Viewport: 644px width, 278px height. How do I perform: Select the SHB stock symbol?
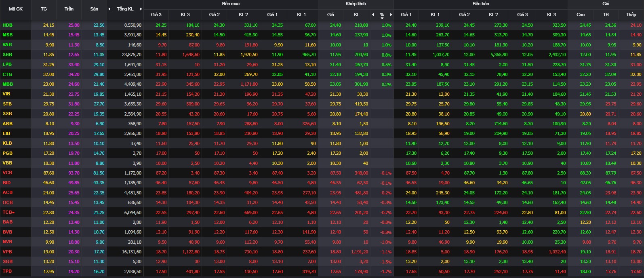click(7, 55)
